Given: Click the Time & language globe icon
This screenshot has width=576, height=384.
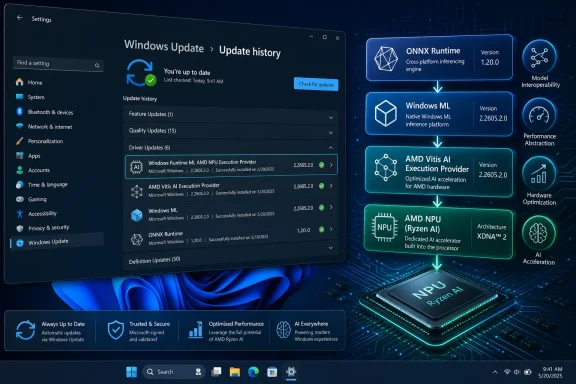Looking at the screenshot, I should coord(19,184).
